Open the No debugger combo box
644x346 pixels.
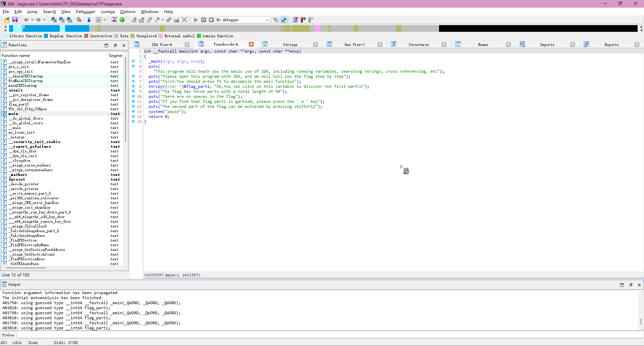(243, 20)
